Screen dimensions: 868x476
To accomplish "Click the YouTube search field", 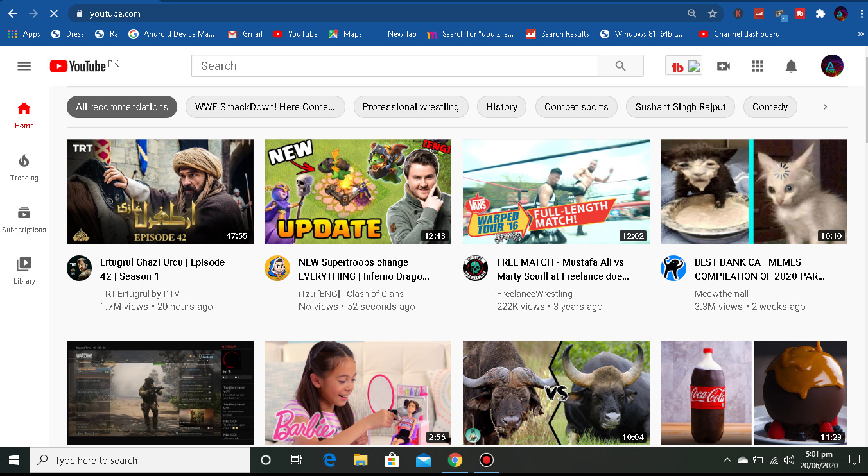I will [x=395, y=66].
